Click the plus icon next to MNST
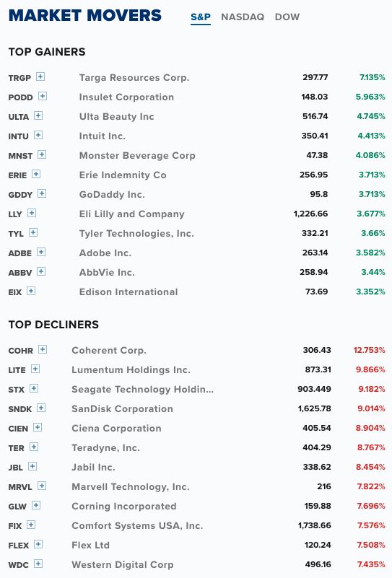 (42, 154)
